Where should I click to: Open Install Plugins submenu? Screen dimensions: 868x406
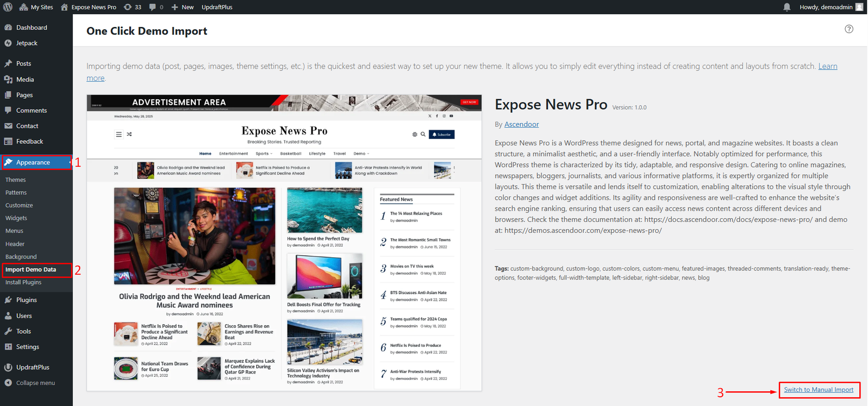tap(23, 282)
